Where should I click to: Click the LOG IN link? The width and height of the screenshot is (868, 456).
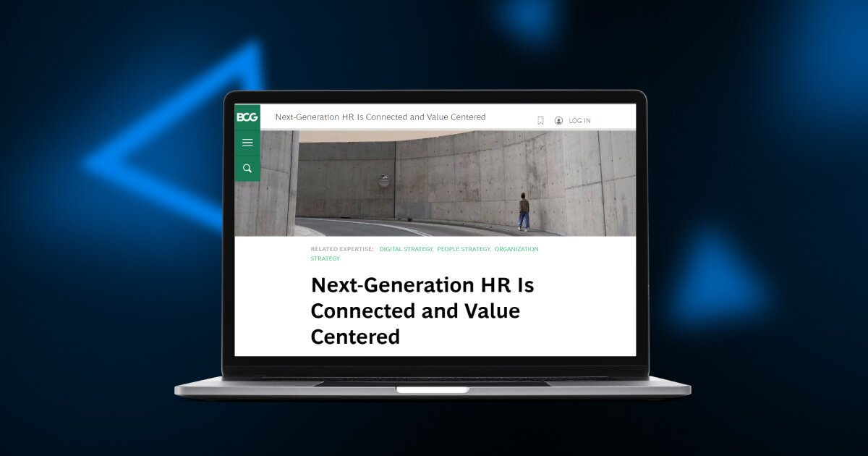pos(579,121)
